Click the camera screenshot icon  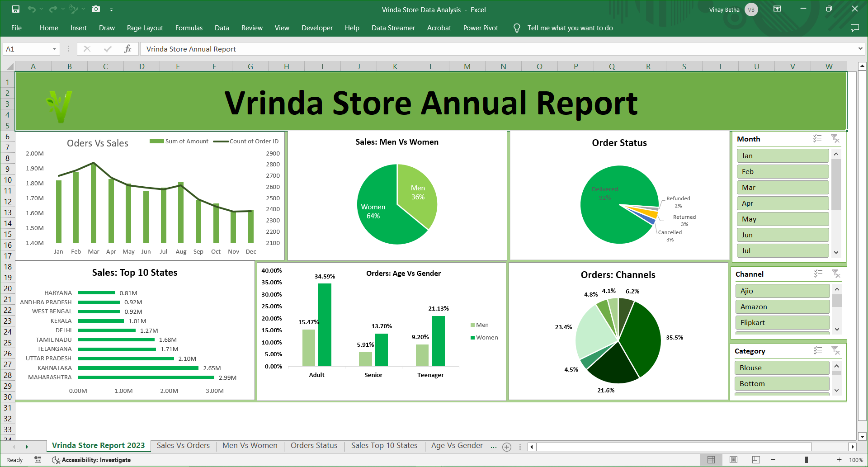[96, 9]
